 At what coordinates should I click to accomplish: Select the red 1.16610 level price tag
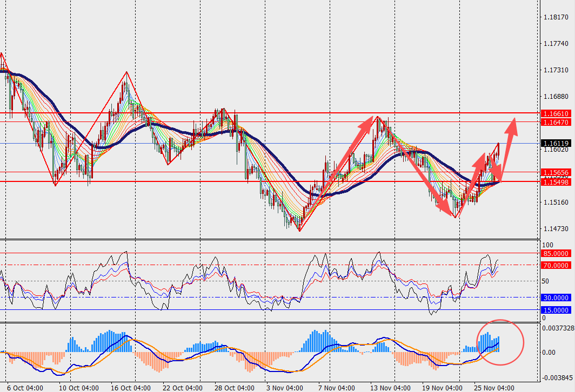click(x=556, y=113)
